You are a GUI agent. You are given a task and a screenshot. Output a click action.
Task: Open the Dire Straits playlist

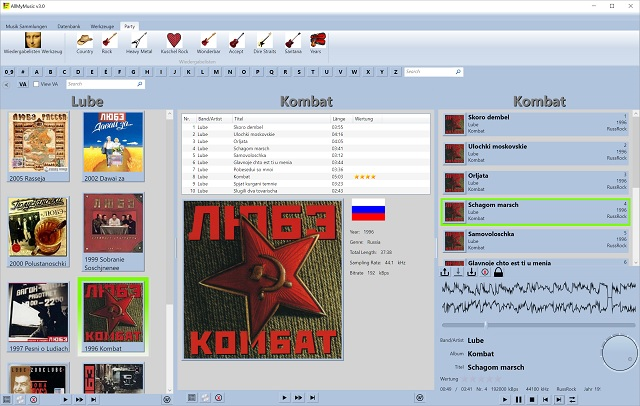click(264, 44)
